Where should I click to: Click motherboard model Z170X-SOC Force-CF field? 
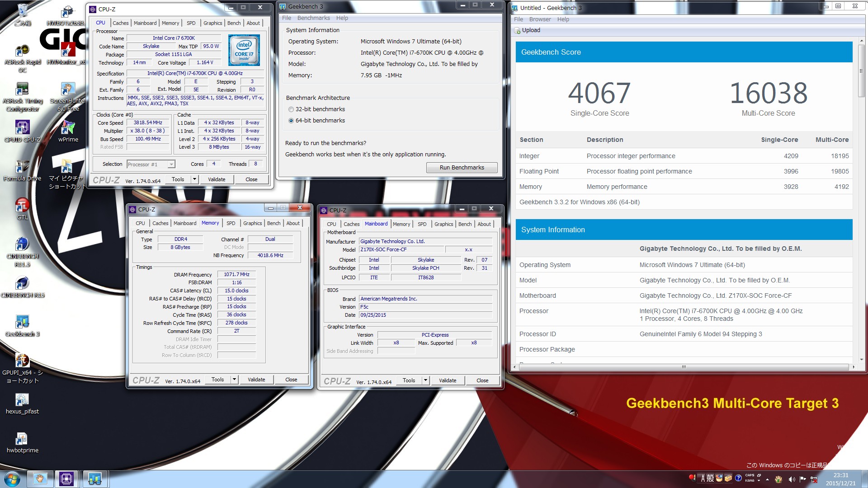tap(401, 249)
